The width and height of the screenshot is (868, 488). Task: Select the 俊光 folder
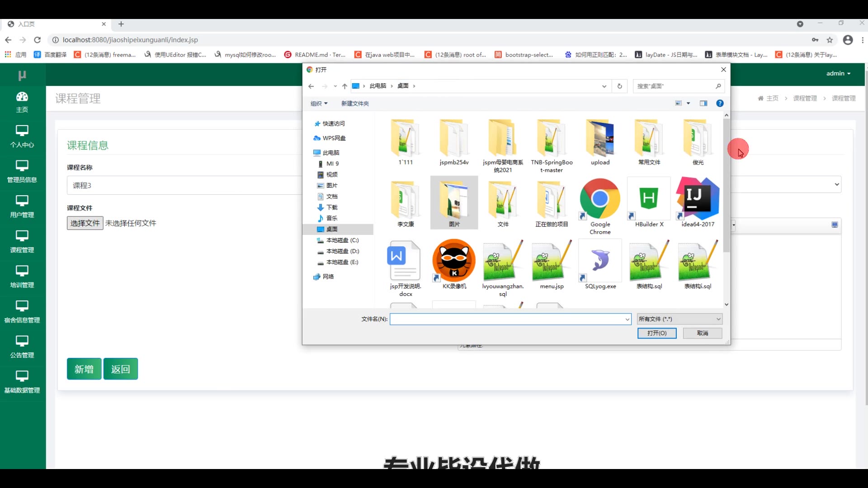[698, 142]
